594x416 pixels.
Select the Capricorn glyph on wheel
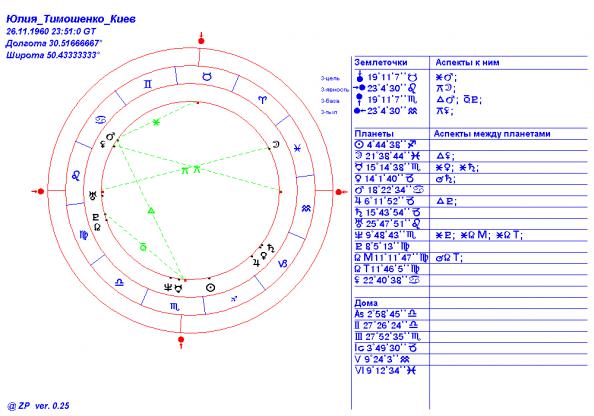pyautogui.click(x=283, y=264)
